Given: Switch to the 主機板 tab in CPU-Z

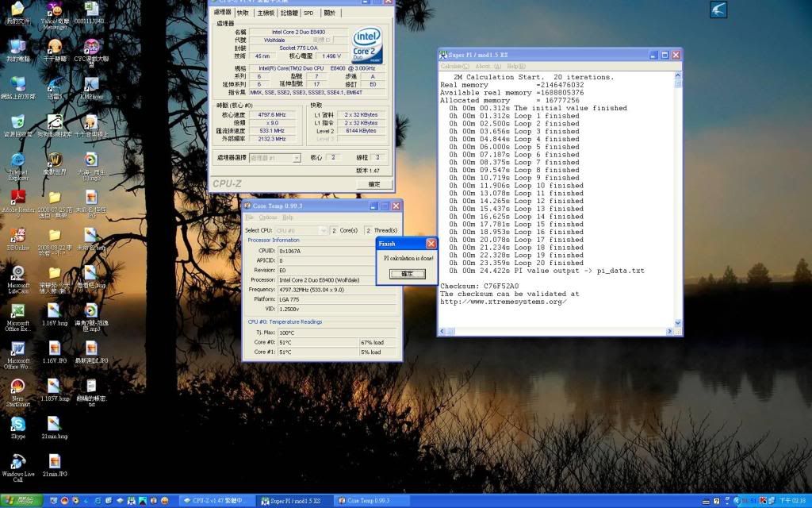Looking at the screenshot, I should 266,13.
